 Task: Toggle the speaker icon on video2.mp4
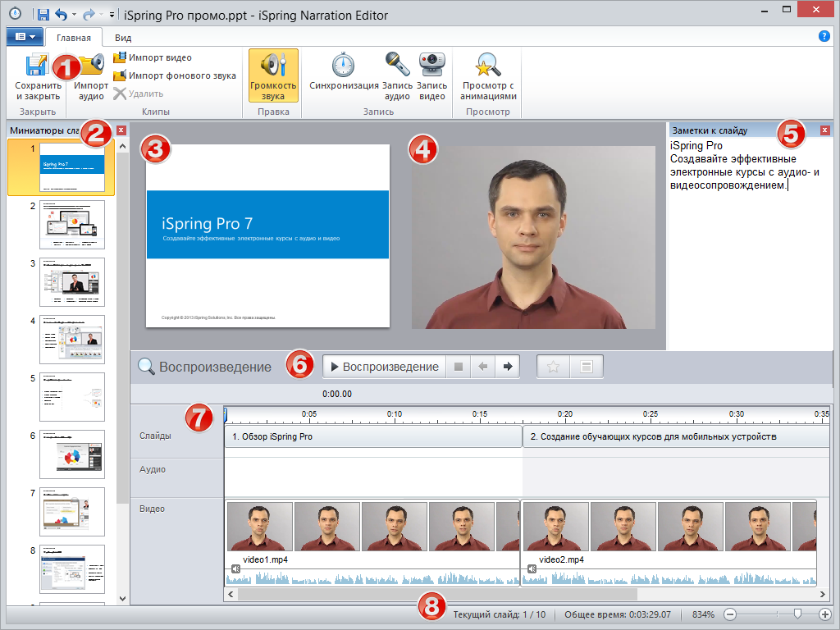pos(532,568)
